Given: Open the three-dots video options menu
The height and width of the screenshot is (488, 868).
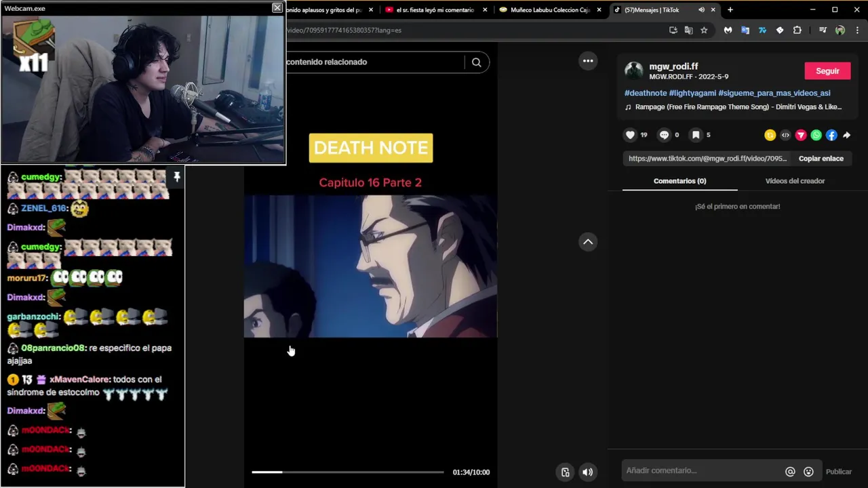Looking at the screenshot, I should click(x=588, y=61).
